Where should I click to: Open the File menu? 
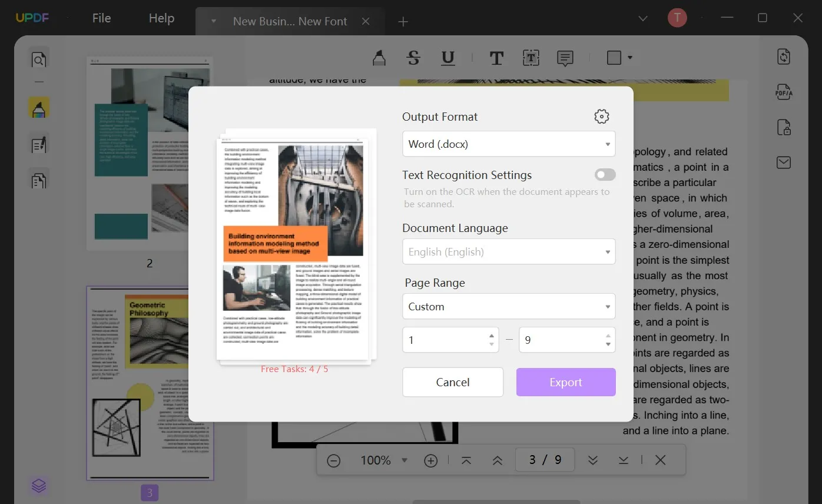click(x=101, y=18)
